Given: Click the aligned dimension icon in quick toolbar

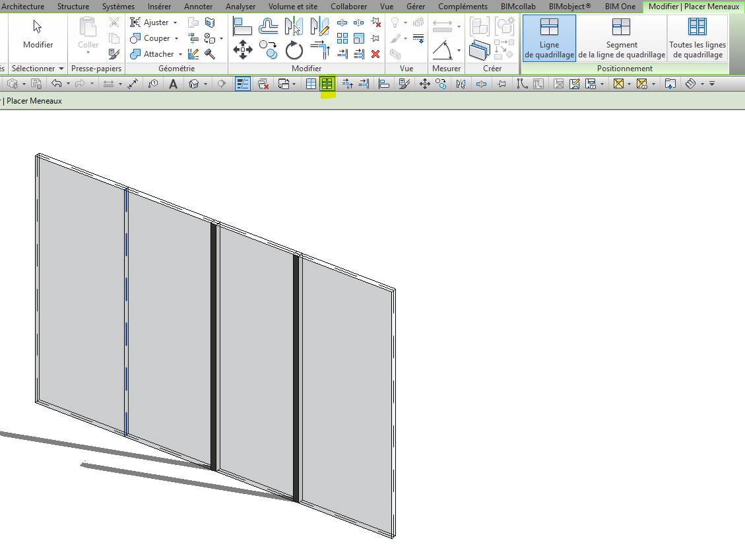Looking at the screenshot, I should click(x=133, y=84).
